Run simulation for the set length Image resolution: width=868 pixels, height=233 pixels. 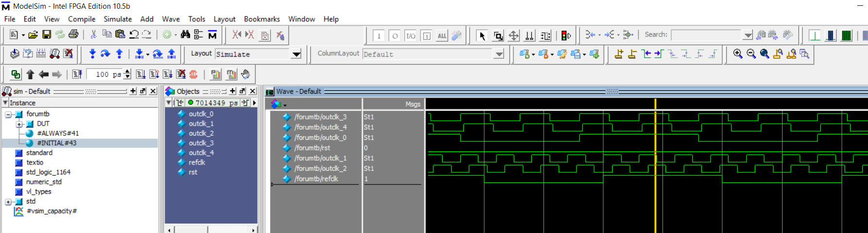click(141, 74)
